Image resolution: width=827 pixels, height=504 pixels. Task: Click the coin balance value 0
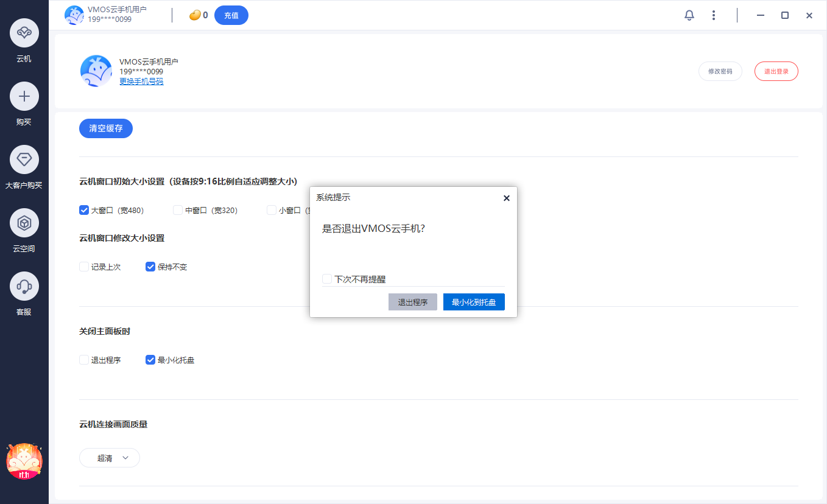205,15
